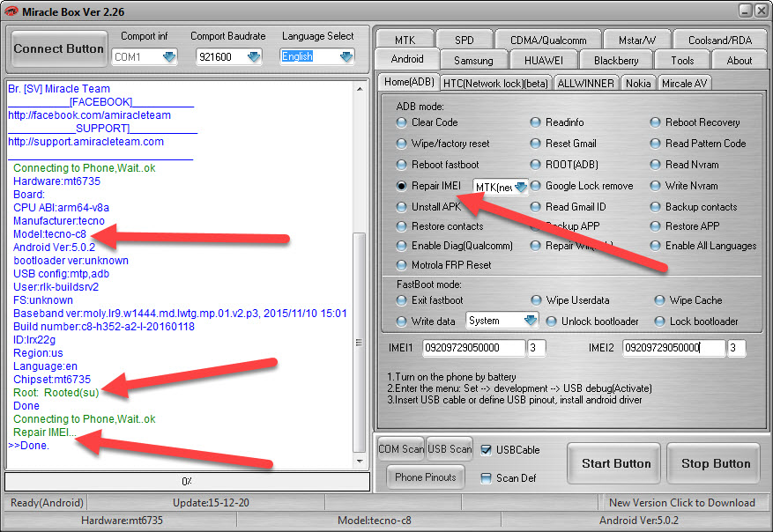Toggle the Scan Def checkbox
The image size is (773, 532).
point(486,477)
